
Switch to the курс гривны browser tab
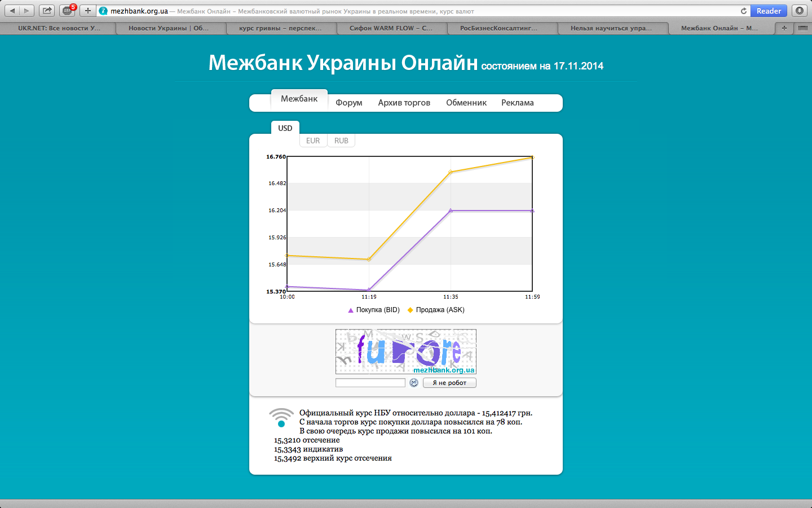click(280, 28)
